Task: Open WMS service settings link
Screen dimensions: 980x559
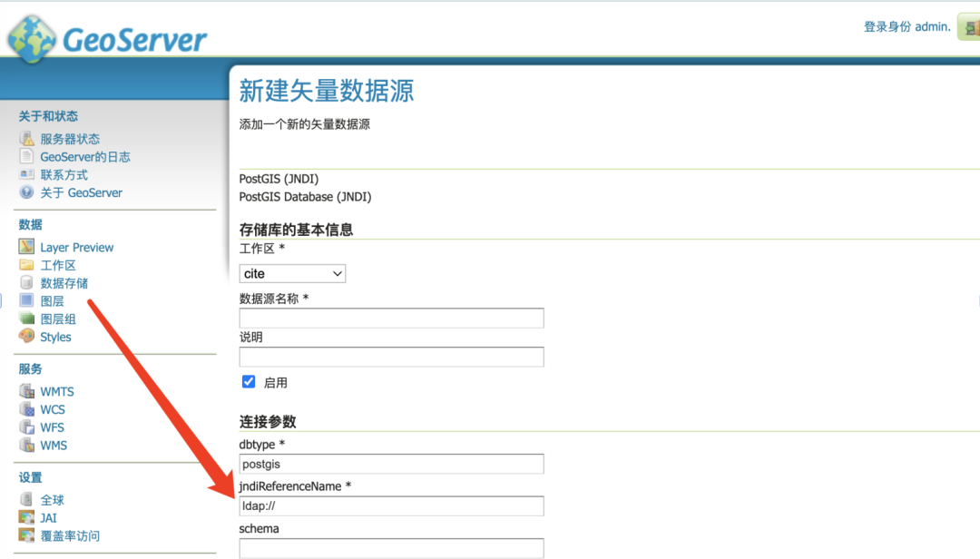Action: (x=54, y=446)
